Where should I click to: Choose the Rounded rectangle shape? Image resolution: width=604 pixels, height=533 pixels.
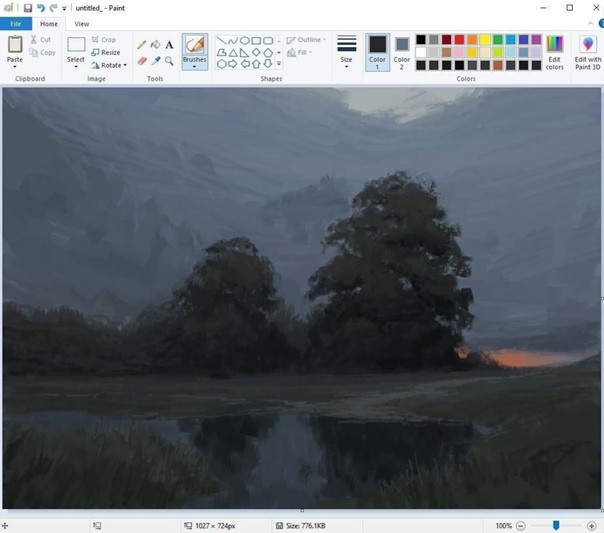click(x=268, y=40)
